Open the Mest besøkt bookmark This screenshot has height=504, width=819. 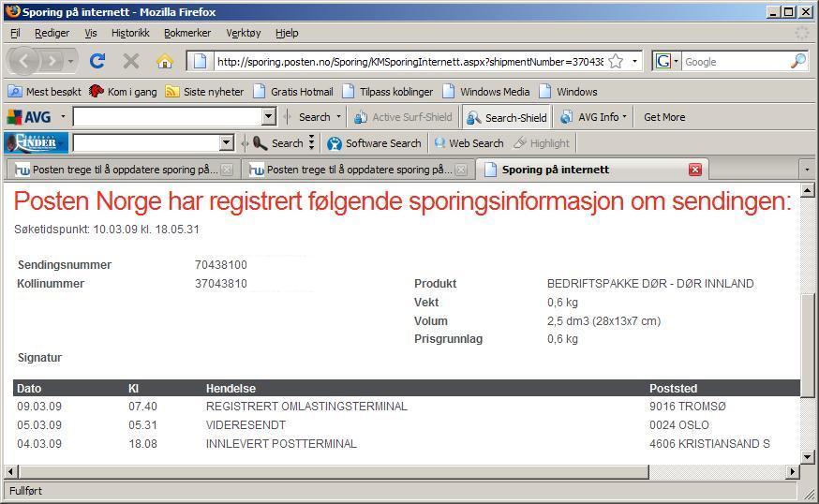tap(45, 92)
